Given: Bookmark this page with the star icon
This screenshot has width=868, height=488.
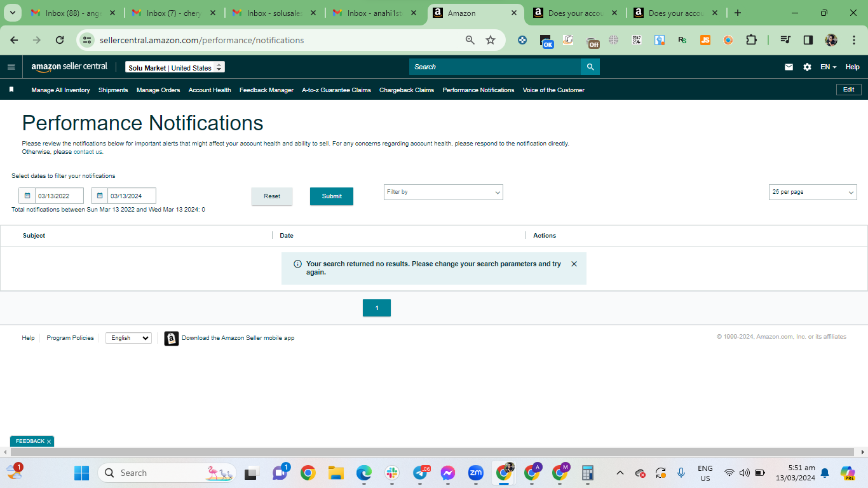Looking at the screenshot, I should click(491, 40).
